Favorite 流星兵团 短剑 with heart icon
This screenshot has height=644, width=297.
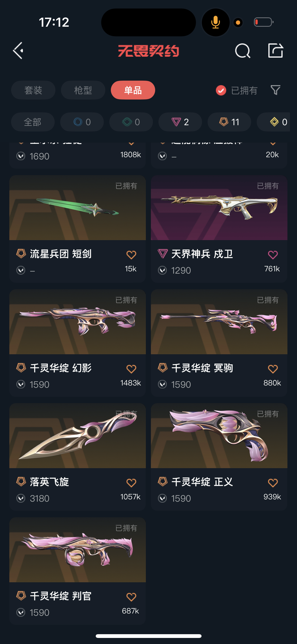click(131, 255)
